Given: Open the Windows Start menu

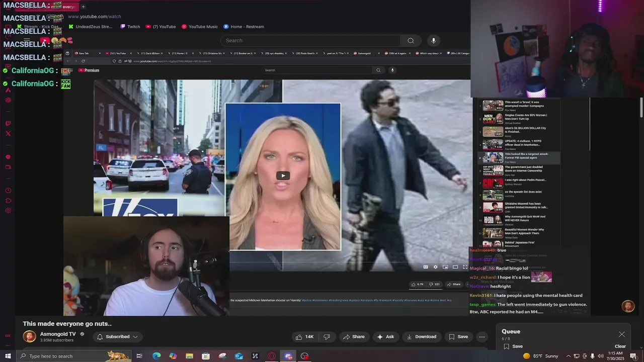Looking at the screenshot, I should (x=8, y=356).
